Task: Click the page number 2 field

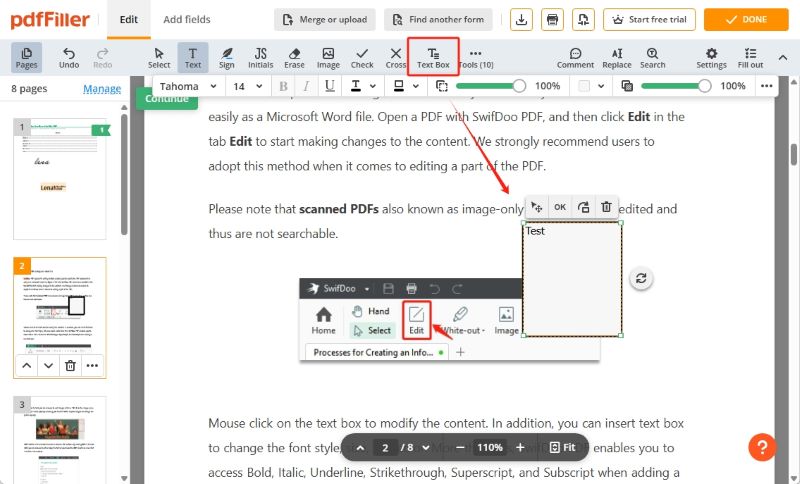Action: coord(385,448)
